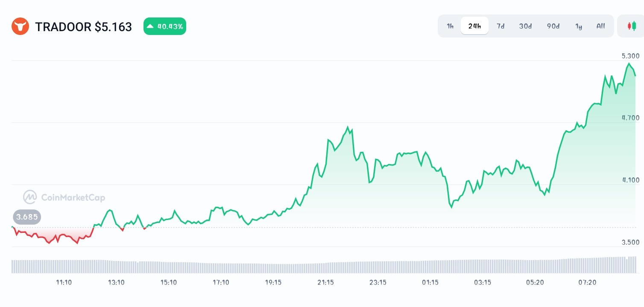Click the 4.700 y-axis label
644x307 pixels.
pyautogui.click(x=630, y=118)
